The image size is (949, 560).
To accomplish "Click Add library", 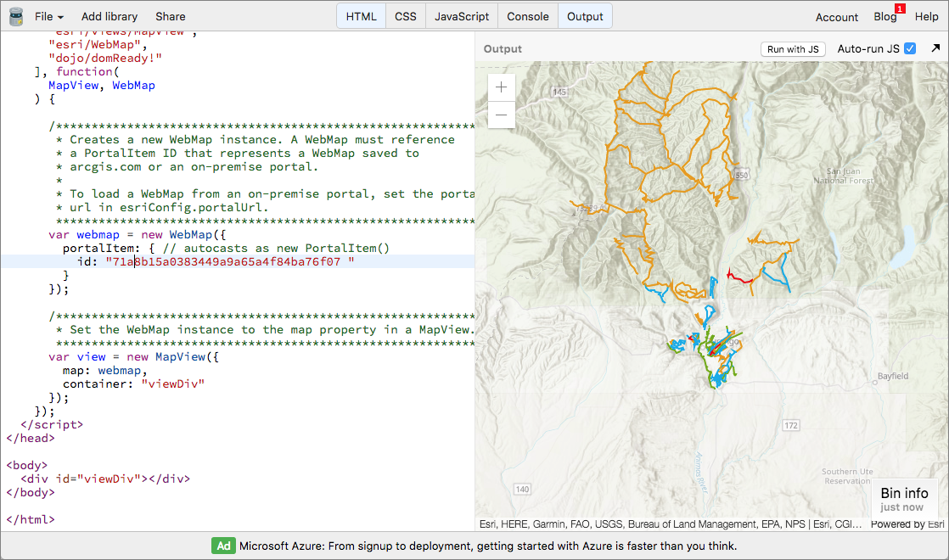I will coord(109,16).
